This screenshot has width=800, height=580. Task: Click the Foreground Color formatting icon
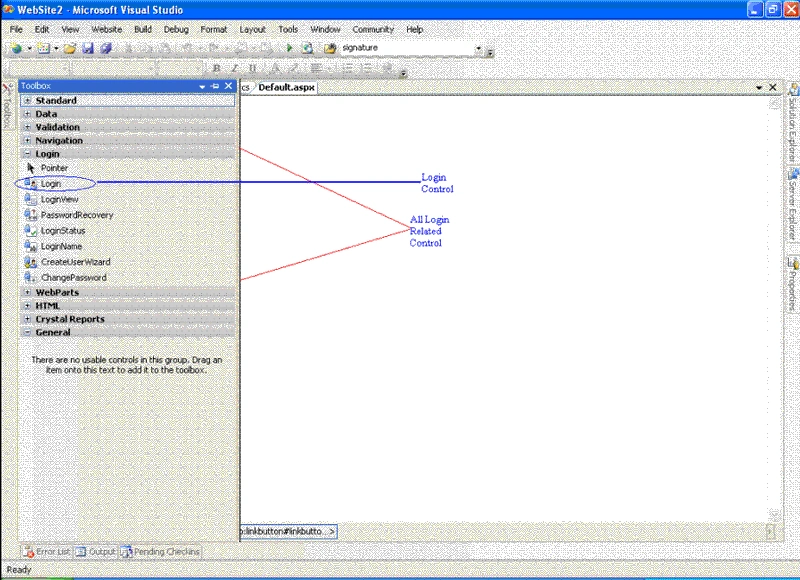[276, 68]
